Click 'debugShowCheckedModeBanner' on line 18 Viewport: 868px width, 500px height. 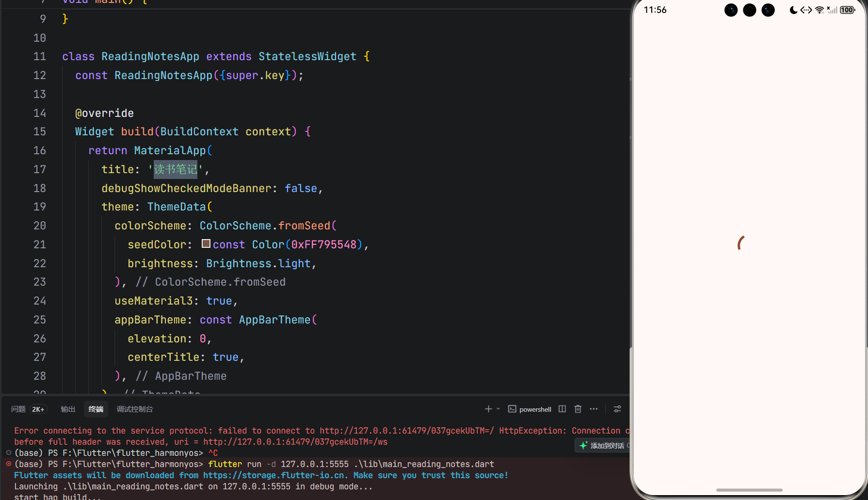(186, 188)
